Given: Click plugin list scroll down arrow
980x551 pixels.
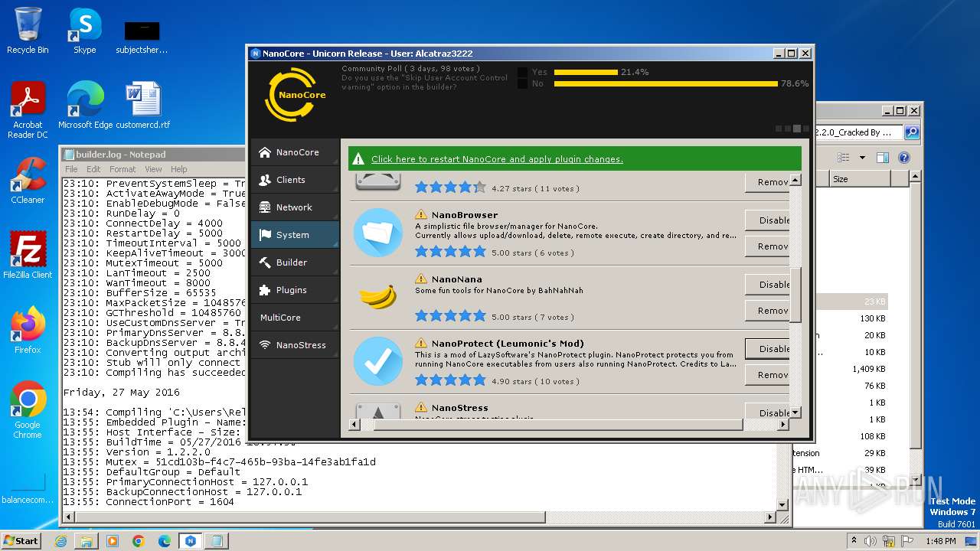Looking at the screenshot, I should (795, 412).
